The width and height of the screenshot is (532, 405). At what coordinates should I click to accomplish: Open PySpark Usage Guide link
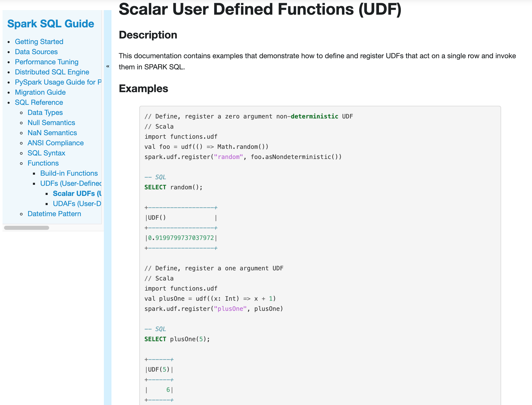click(58, 82)
